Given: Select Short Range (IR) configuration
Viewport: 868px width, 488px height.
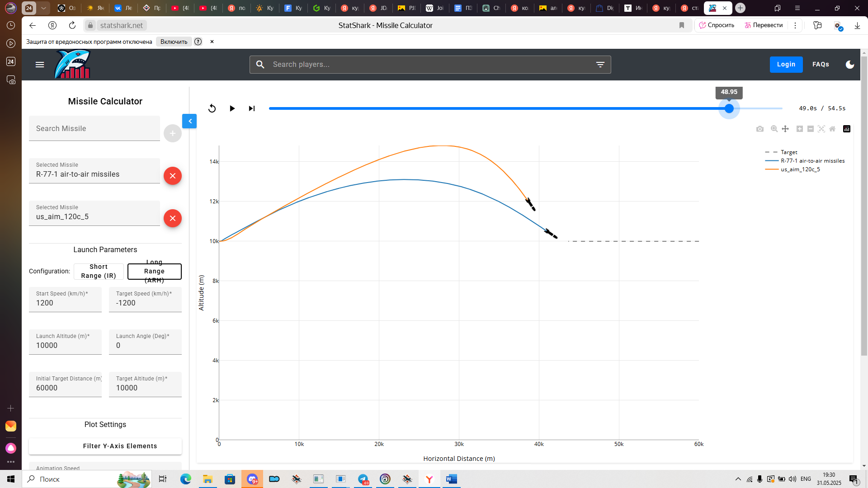Looking at the screenshot, I should (x=99, y=271).
